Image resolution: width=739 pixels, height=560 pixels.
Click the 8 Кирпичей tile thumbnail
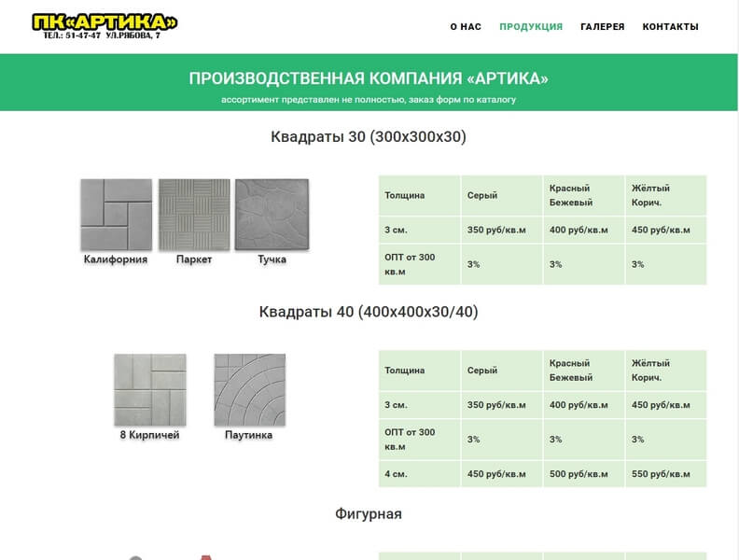(x=149, y=389)
